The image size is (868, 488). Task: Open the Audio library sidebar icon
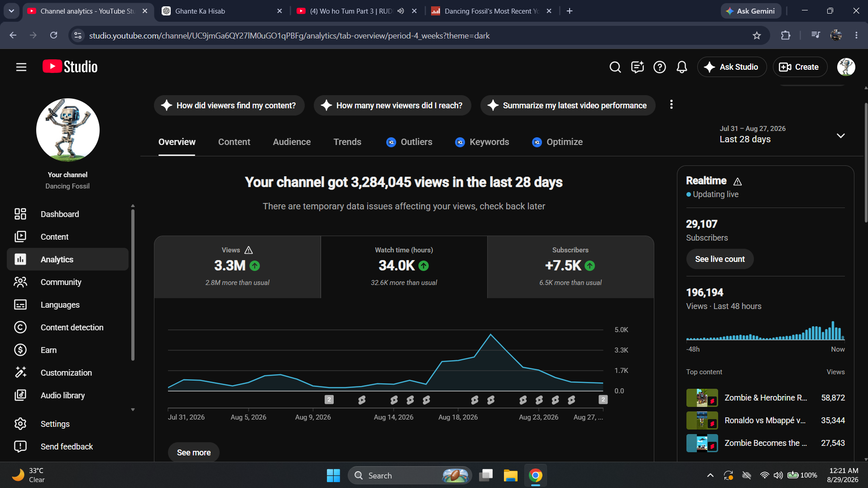20,395
